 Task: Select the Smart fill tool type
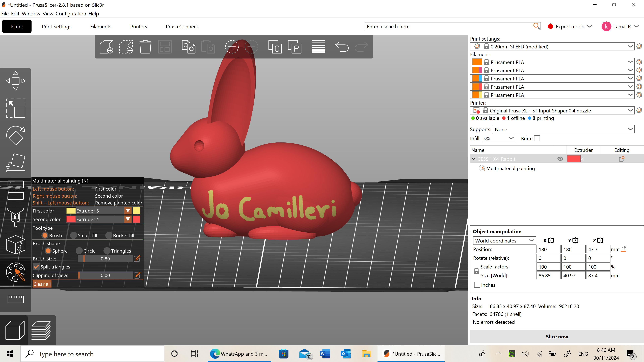(x=73, y=235)
